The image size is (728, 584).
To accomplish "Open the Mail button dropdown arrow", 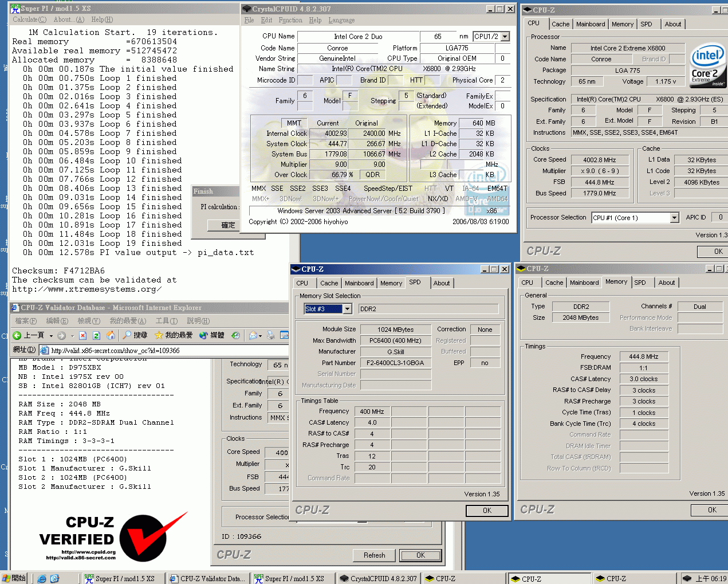I will [261, 336].
